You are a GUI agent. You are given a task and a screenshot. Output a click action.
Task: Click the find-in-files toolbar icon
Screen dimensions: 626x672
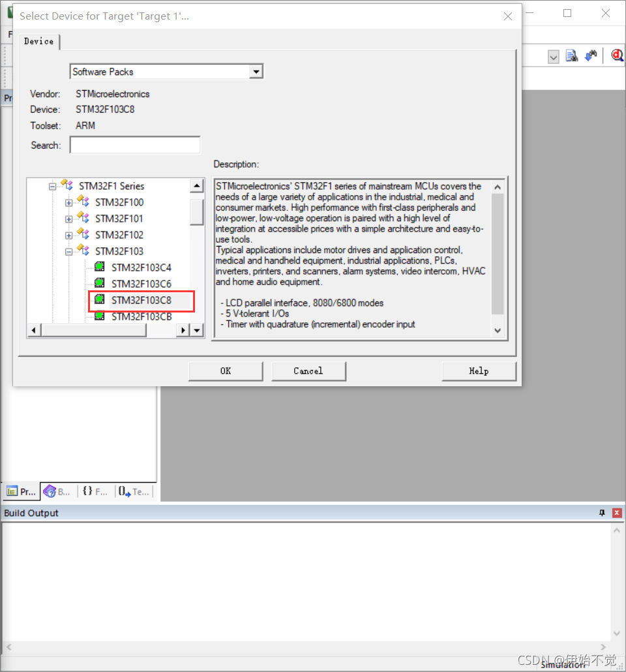click(572, 55)
